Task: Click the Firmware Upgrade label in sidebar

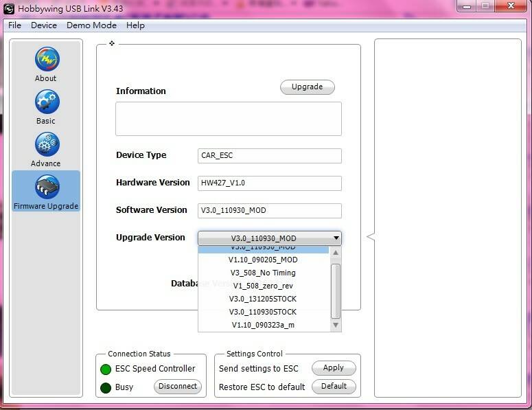Action: pyautogui.click(x=46, y=206)
